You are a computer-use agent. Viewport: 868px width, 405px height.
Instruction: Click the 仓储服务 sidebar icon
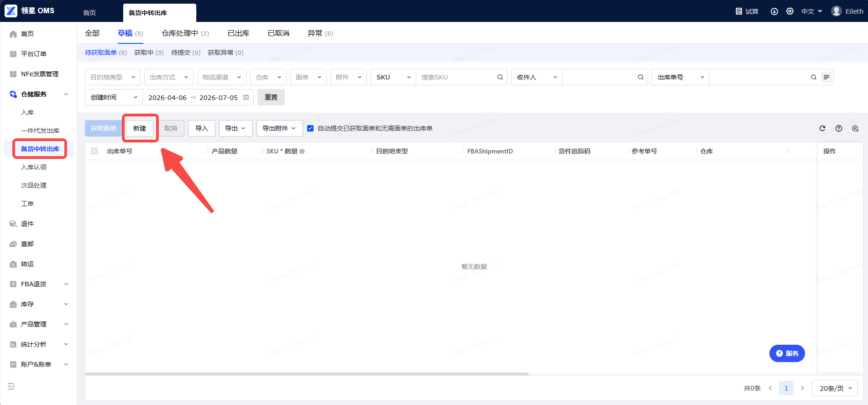tap(13, 94)
